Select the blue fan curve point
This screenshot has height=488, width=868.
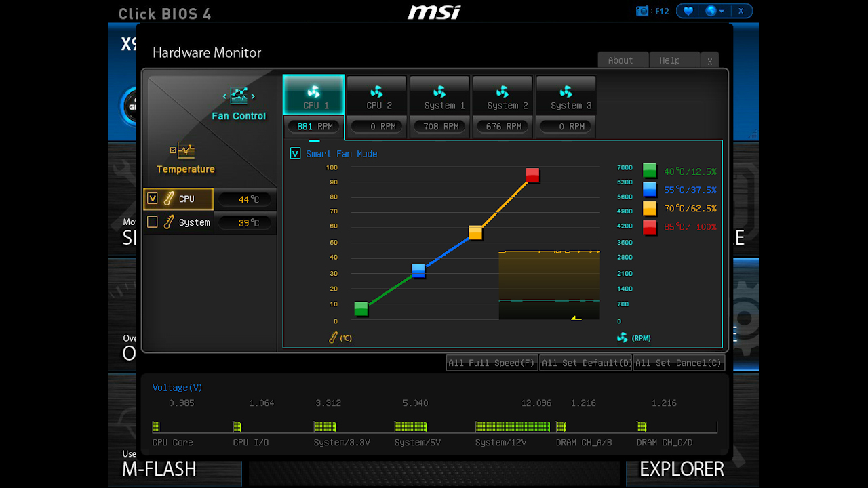tap(418, 270)
